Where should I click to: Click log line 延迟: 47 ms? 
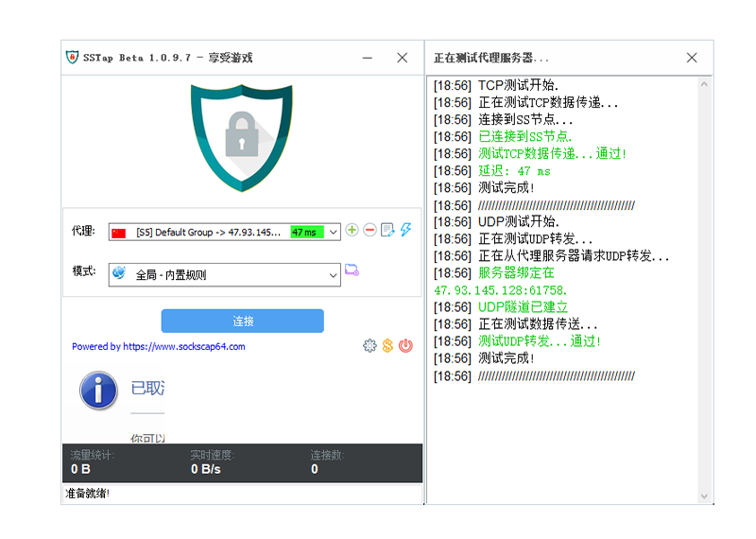(x=514, y=171)
